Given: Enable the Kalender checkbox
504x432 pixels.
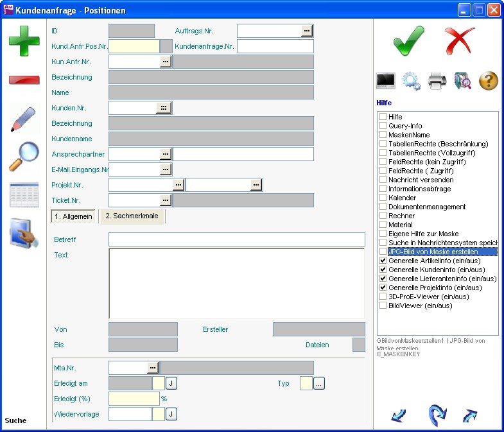Looking at the screenshot, I should (383, 198).
